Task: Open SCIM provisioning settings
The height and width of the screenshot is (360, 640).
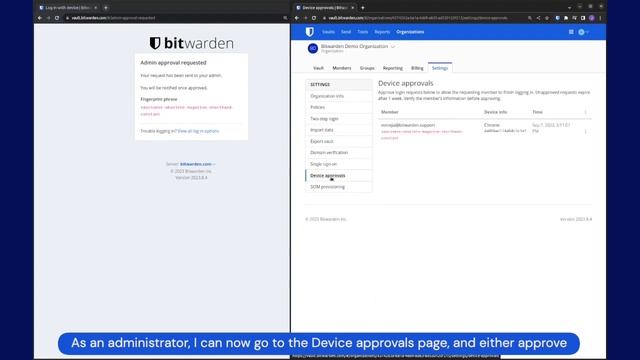Action: pyautogui.click(x=338, y=187)
